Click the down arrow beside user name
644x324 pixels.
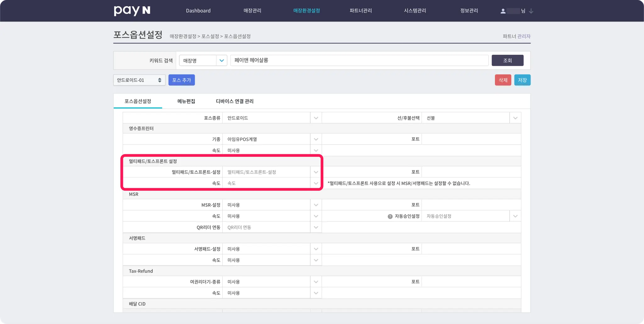[x=531, y=11]
